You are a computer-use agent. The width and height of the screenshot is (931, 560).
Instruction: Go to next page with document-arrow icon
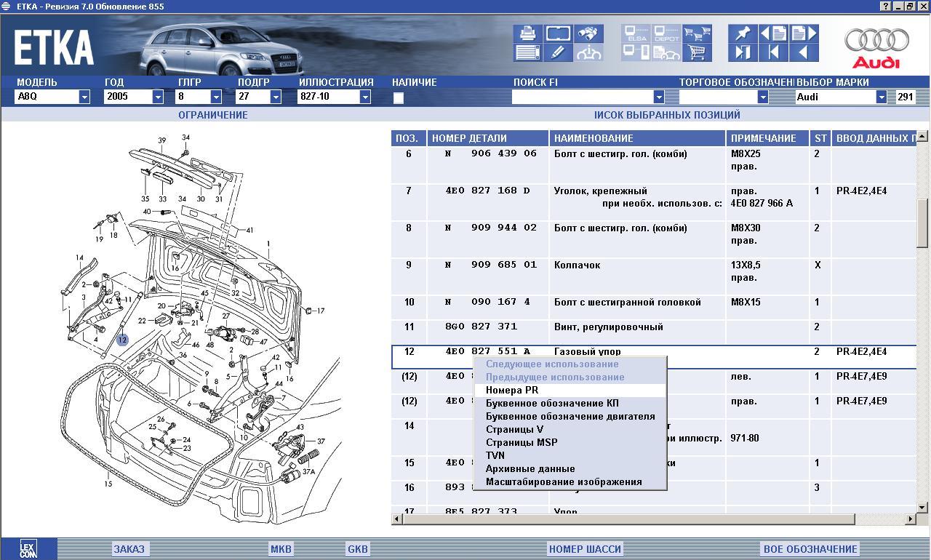tap(804, 33)
